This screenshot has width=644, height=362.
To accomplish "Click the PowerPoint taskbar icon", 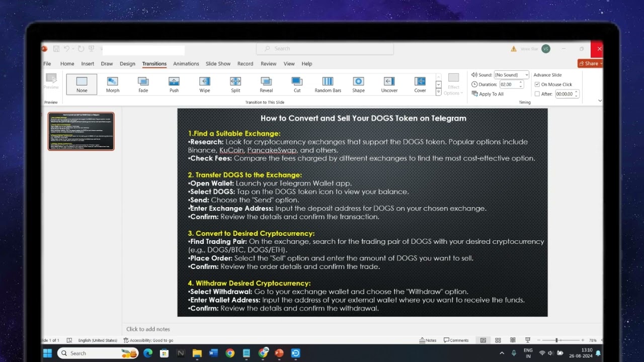I will 279,353.
